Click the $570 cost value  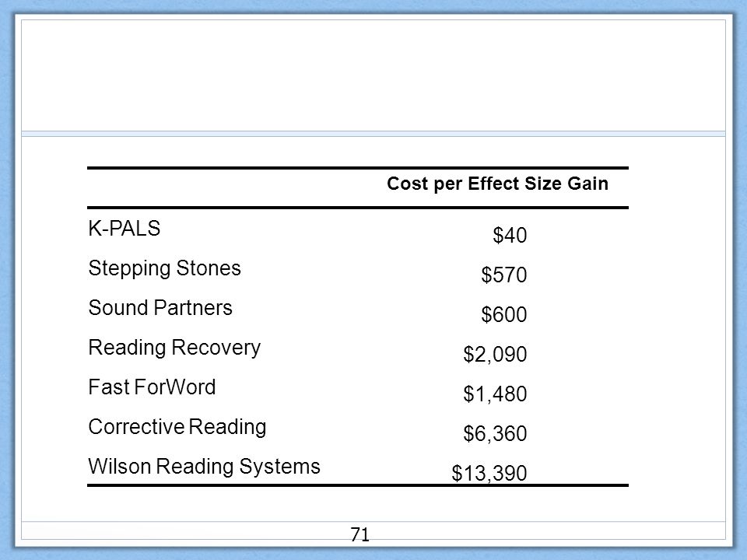click(x=504, y=275)
